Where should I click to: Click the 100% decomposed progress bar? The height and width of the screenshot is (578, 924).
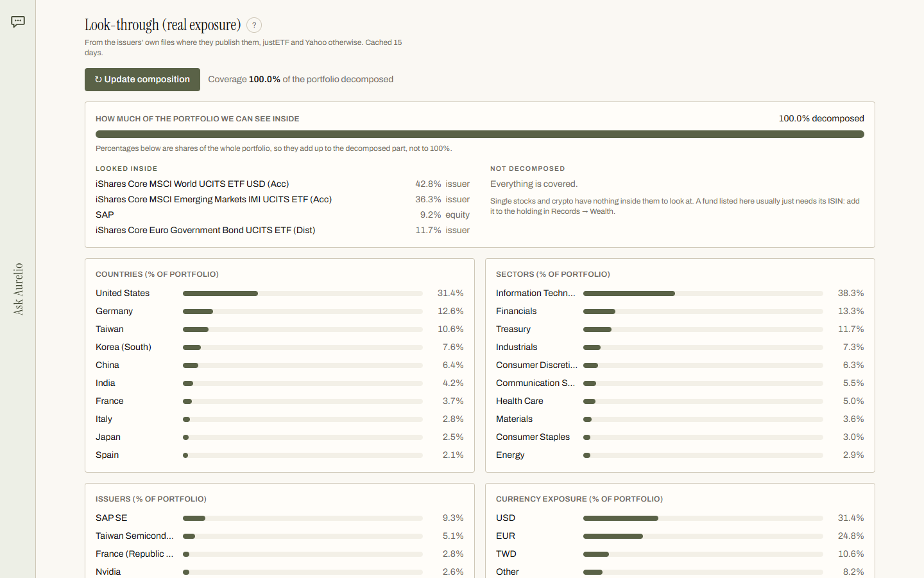480,134
